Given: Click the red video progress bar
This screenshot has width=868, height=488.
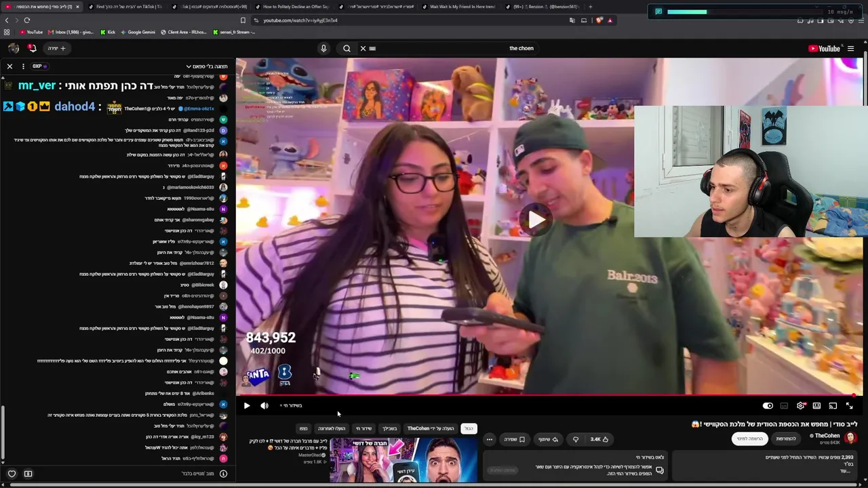Looking at the screenshot, I should tap(549, 395).
